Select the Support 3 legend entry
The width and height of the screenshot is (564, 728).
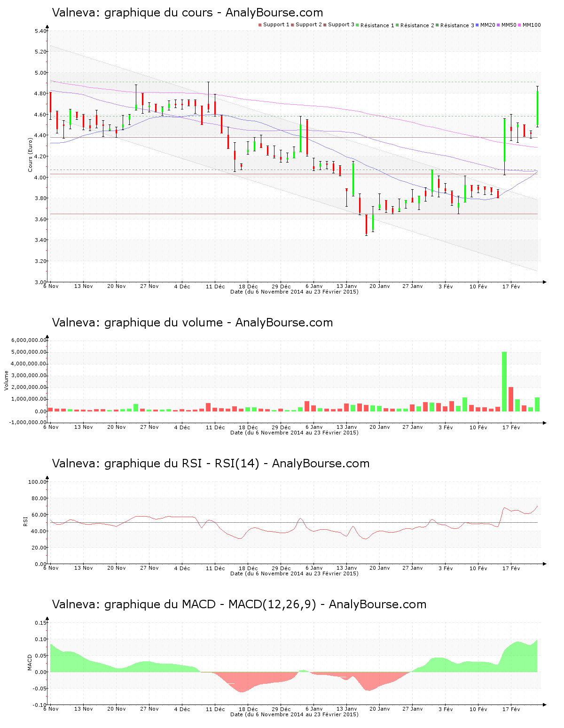pos(339,25)
